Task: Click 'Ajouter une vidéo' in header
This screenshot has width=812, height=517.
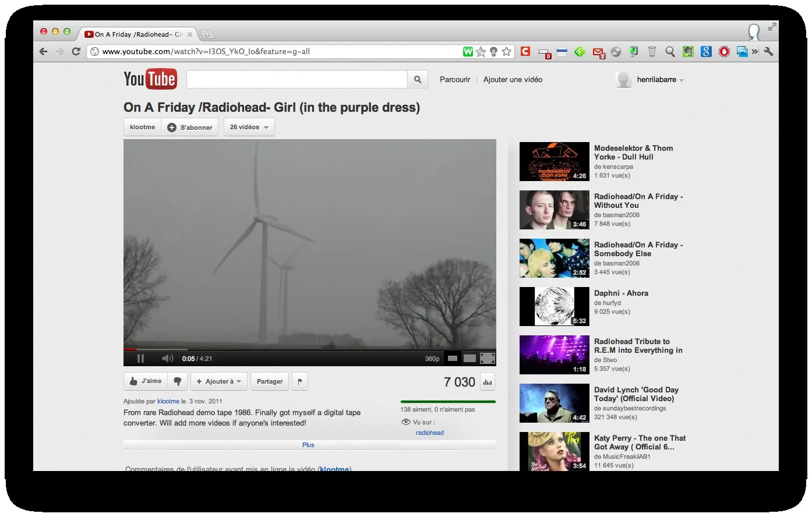Action: point(513,80)
